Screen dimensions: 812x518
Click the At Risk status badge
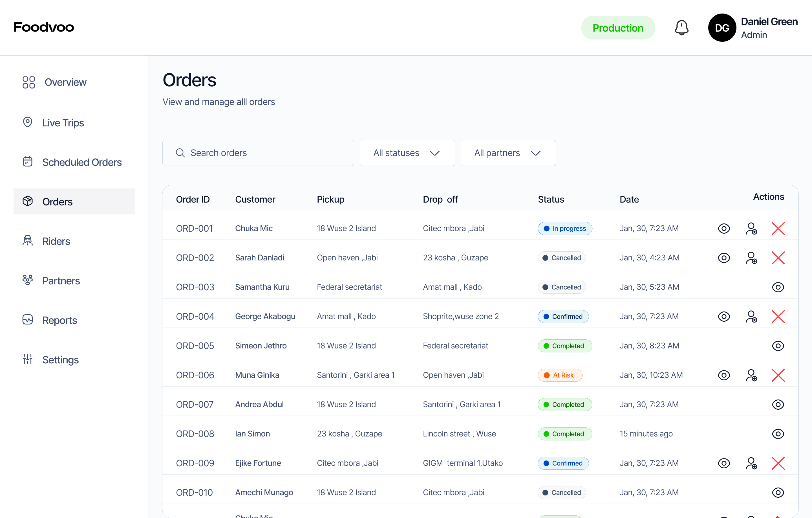[x=560, y=375]
